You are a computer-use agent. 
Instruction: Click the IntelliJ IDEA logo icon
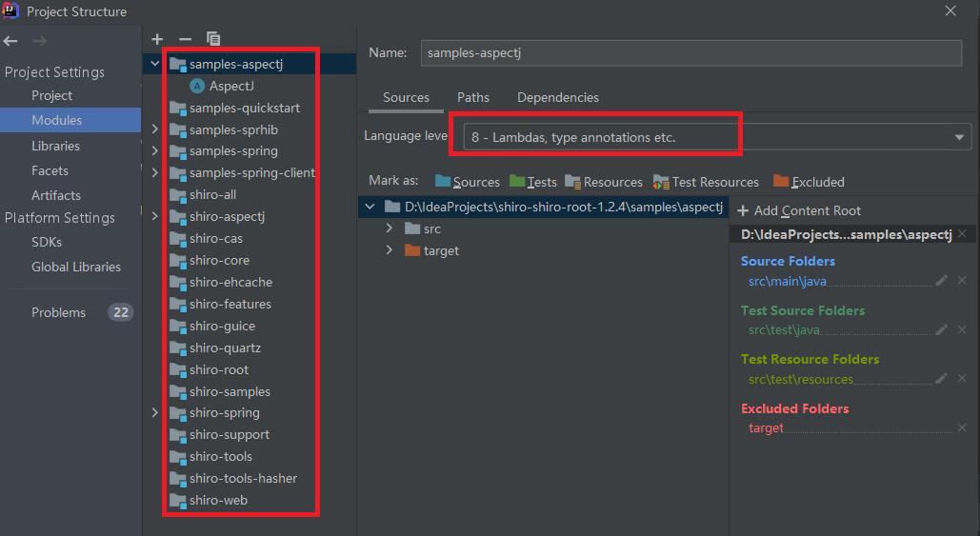[10, 10]
